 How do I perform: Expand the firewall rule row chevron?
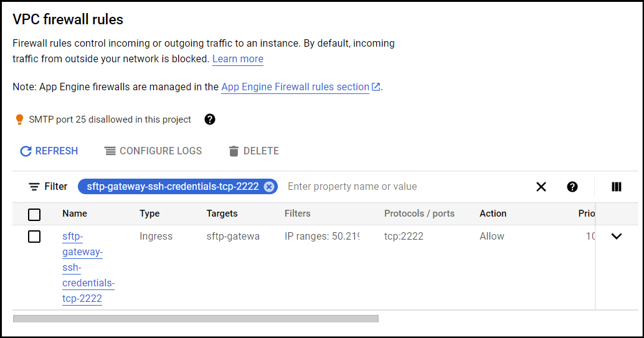tap(617, 236)
